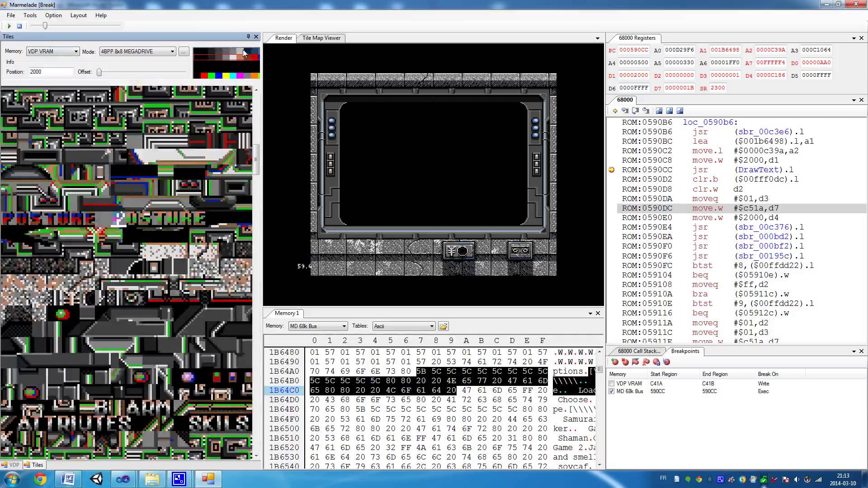Click the Tiles view vertical scrollbar
Screen dimensions: 868x488
click(256, 160)
